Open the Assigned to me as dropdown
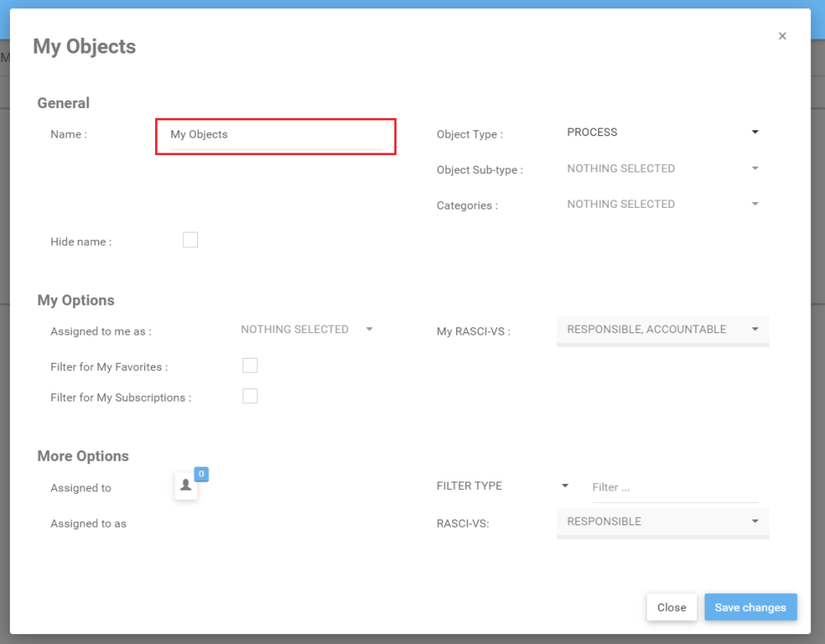825x644 pixels. pyautogui.click(x=306, y=330)
